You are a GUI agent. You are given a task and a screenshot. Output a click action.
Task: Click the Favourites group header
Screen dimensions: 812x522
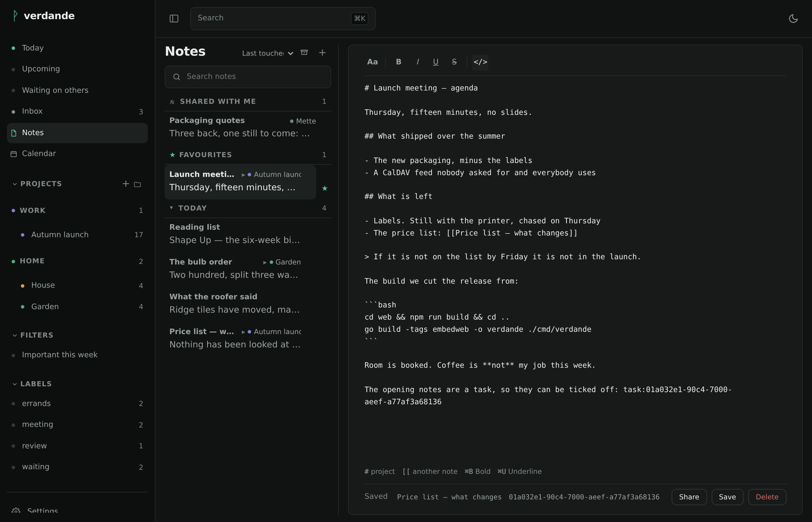coord(248,155)
